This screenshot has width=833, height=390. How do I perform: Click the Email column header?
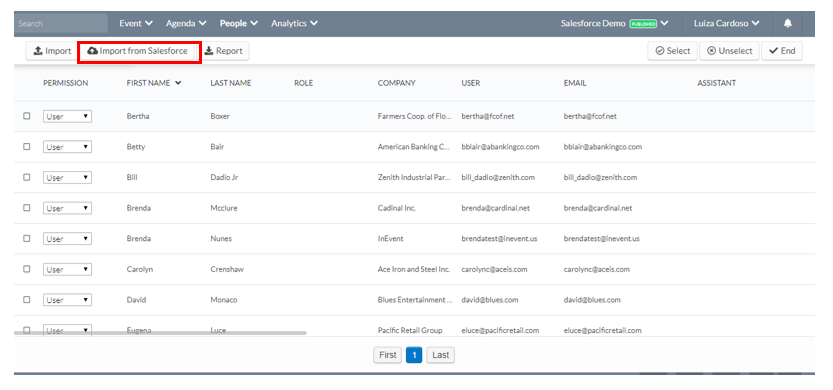coord(575,83)
